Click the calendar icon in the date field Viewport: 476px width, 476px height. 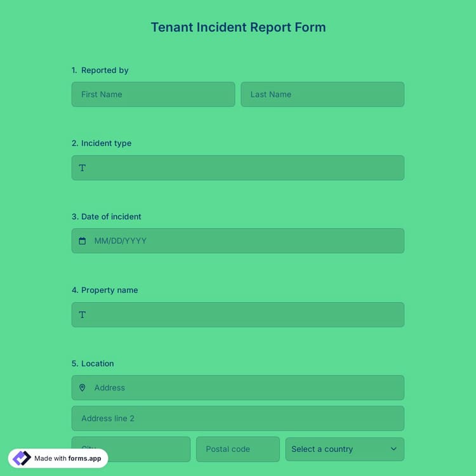click(82, 241)
